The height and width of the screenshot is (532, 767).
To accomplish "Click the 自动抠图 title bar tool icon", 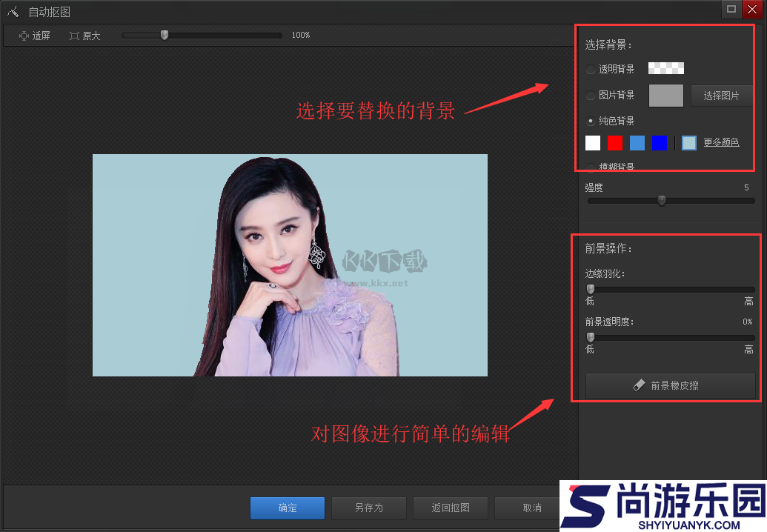I will 13,11.
